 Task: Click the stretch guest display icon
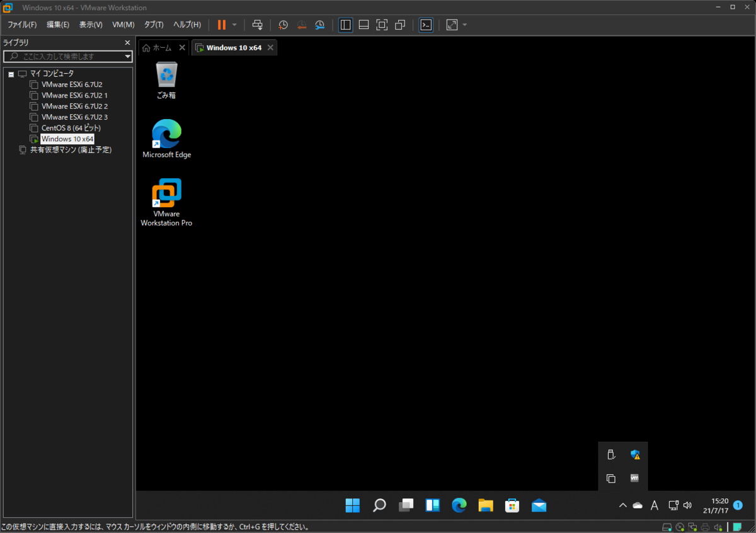point(452,25)
